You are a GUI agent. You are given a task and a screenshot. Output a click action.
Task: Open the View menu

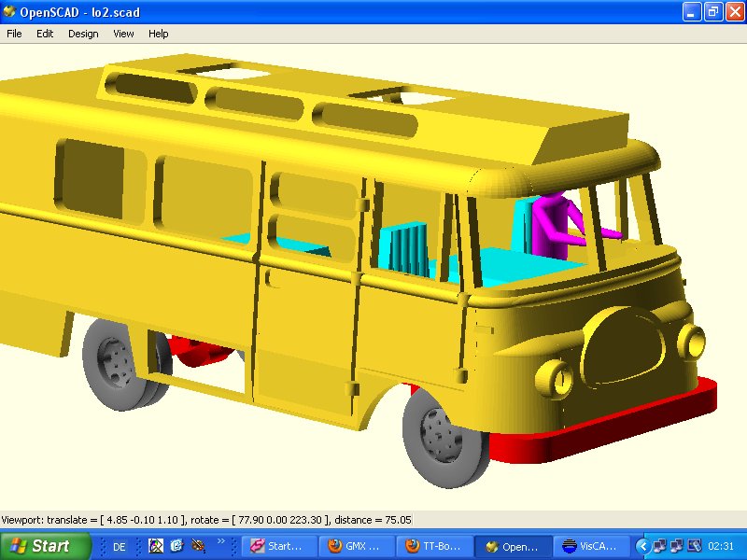pos(123,34)
